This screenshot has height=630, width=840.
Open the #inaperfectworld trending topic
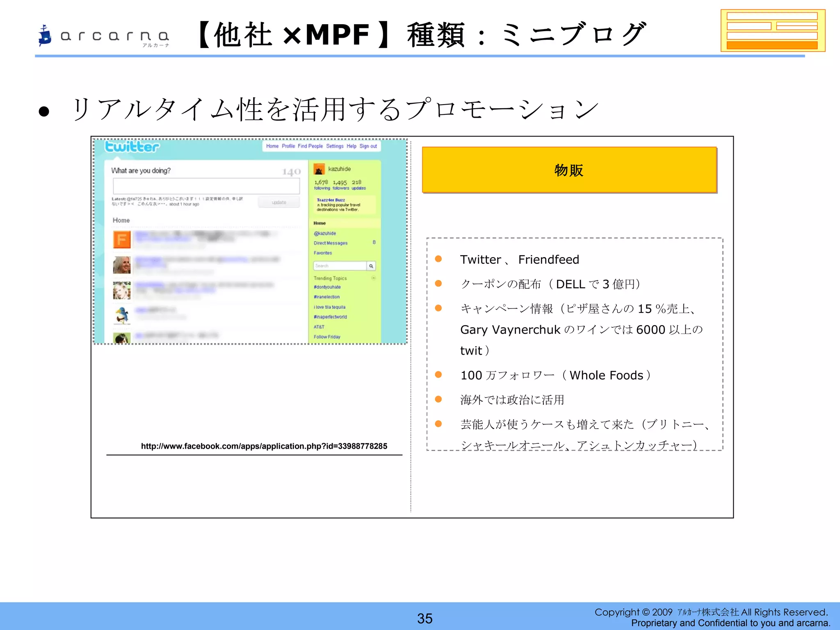coord(331,317)
